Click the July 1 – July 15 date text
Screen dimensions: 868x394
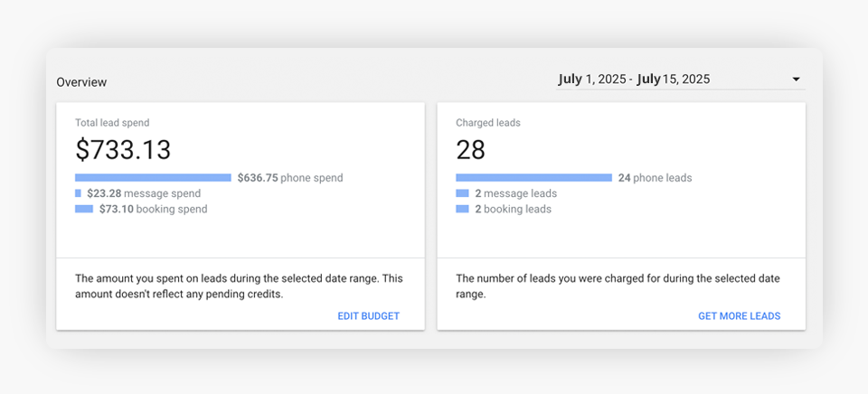634,80
